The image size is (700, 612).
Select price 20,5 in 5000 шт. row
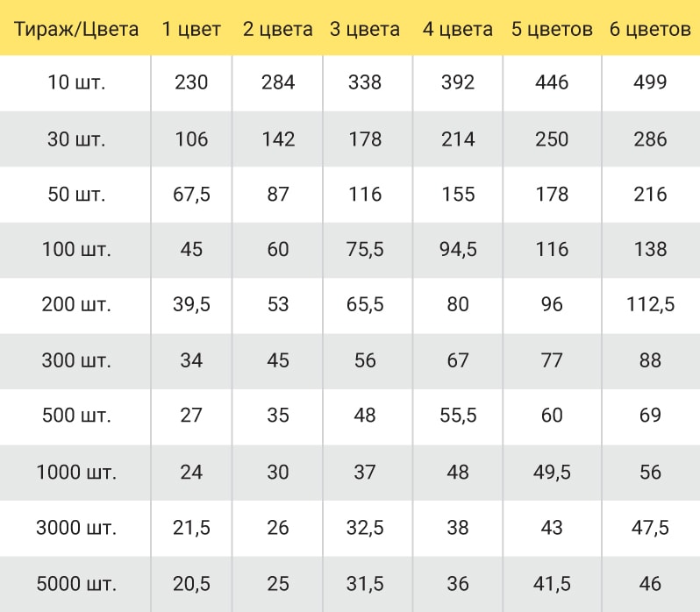[x=191, y=584]
